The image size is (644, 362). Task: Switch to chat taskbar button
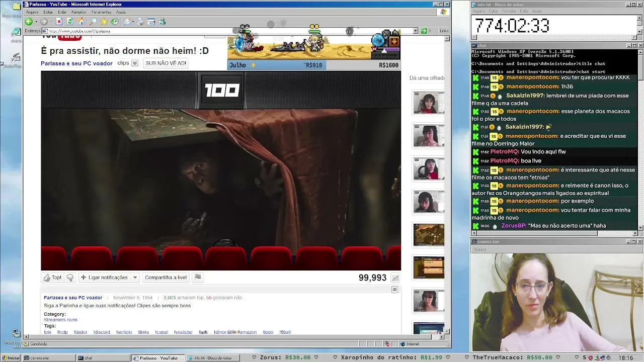[x=103, y=358]
